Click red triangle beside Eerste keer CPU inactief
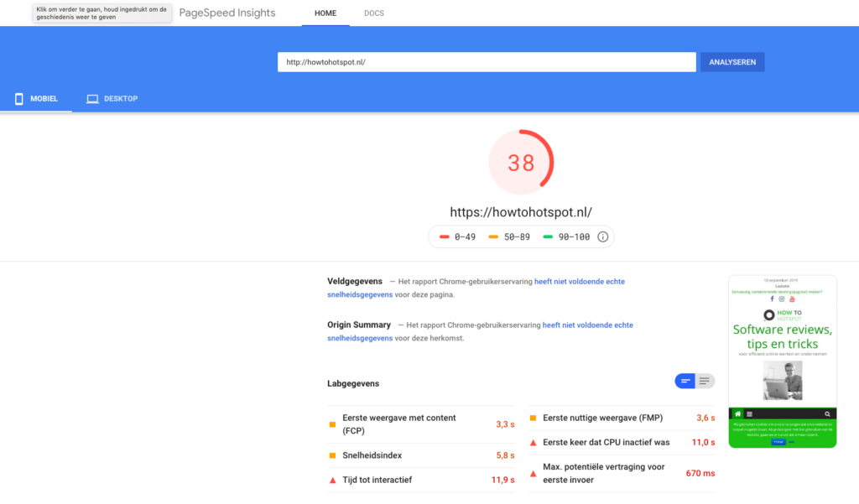859x504 pixels. click(533, 442)
